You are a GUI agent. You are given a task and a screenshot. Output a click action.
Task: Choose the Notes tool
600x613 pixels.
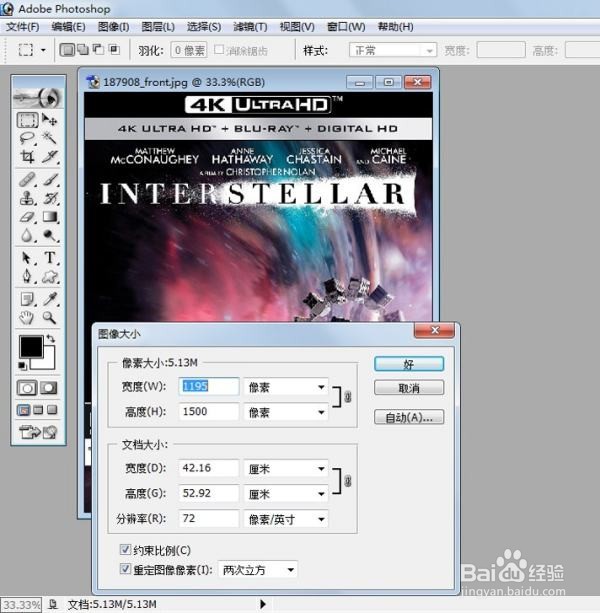tap(27, 299)
